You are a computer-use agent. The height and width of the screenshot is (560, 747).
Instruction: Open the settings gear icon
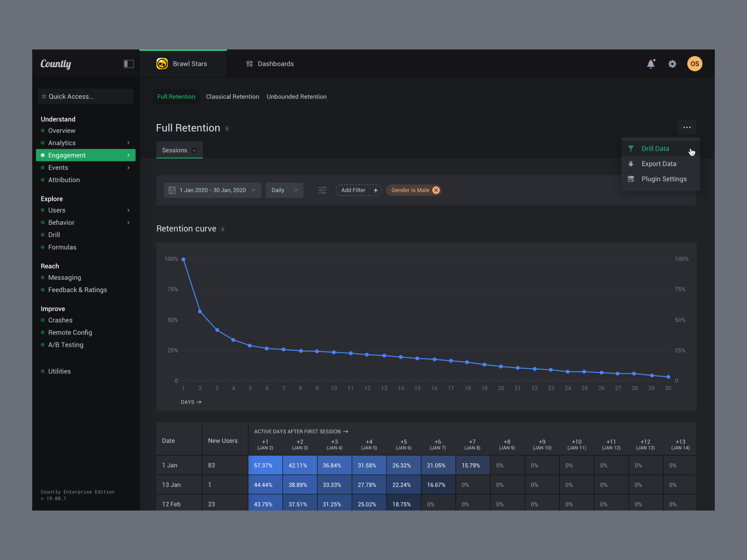[672, 64]
